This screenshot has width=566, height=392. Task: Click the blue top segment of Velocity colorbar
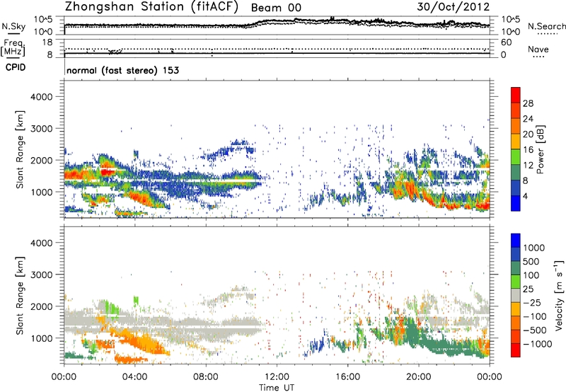click(x=516, y=241)
